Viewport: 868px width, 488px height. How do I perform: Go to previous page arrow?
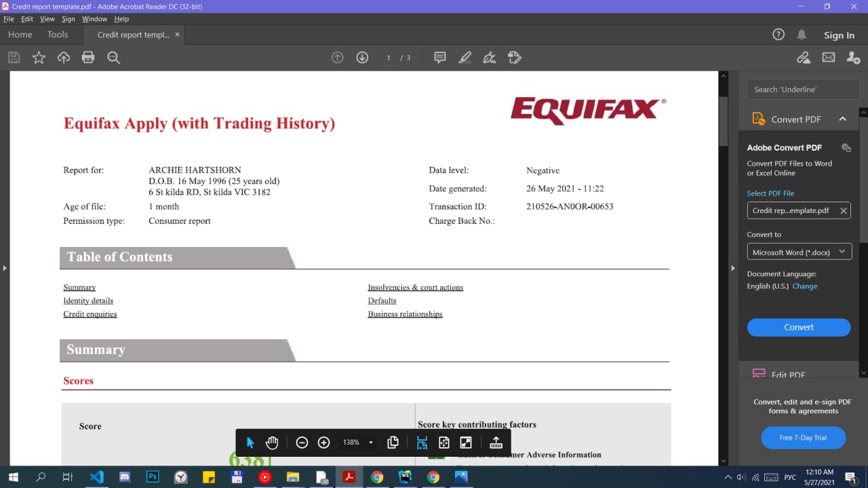337,58
